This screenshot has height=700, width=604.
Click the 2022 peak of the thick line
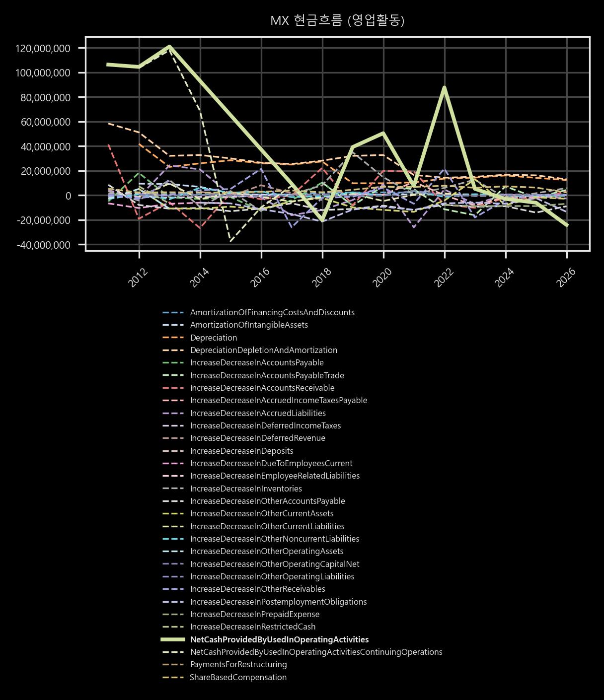coord(445,87)
